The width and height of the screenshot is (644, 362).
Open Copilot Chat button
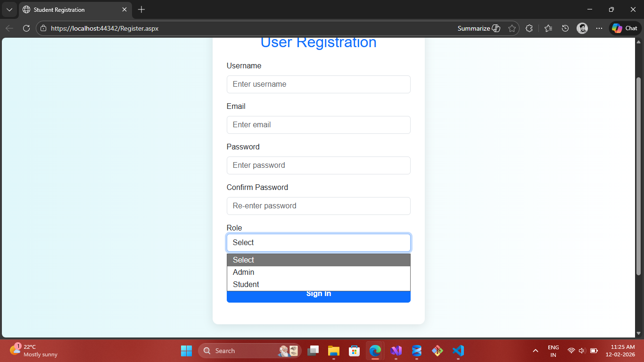[625, 28]
